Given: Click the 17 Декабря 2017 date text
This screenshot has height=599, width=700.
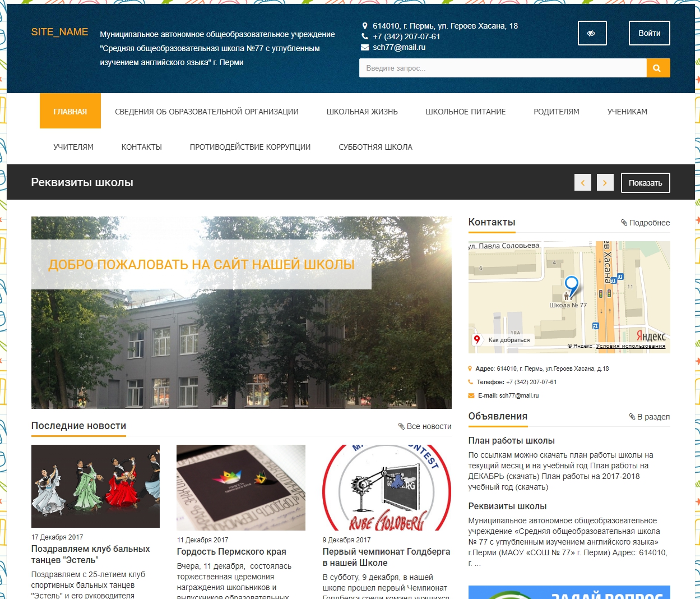Looking at the screenshot, I should coord(57,537).
